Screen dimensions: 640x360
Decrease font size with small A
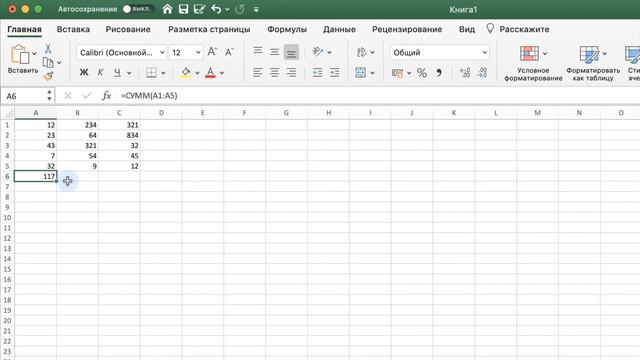pyautogui.click(x=229, y=52)
